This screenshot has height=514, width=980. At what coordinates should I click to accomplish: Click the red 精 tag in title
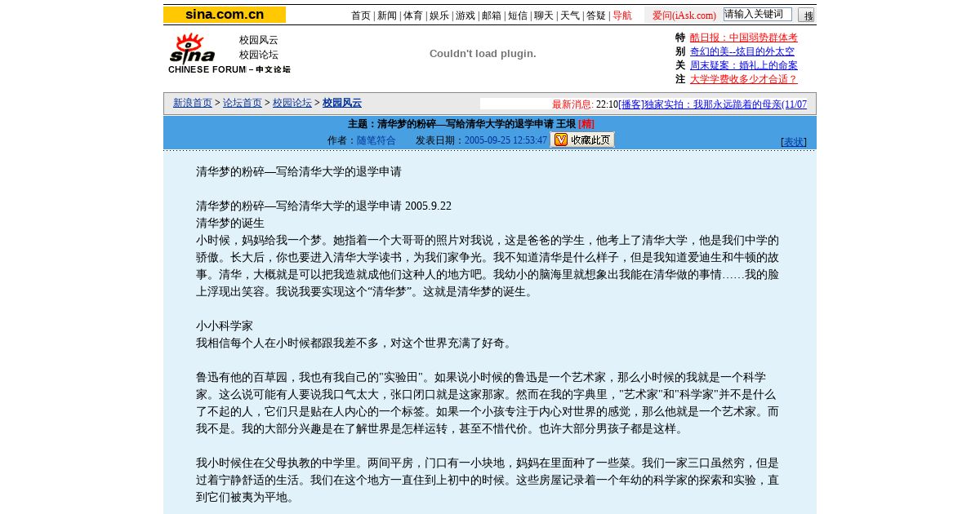tap(586, 124)
